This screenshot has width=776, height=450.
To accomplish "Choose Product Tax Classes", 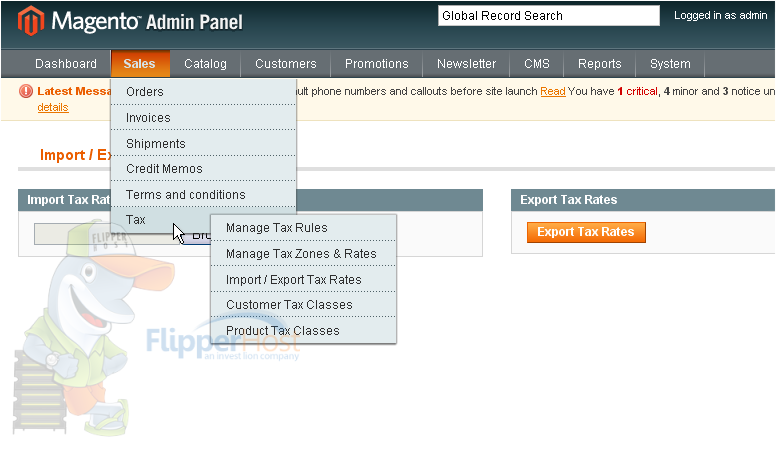I will (303, 330).
